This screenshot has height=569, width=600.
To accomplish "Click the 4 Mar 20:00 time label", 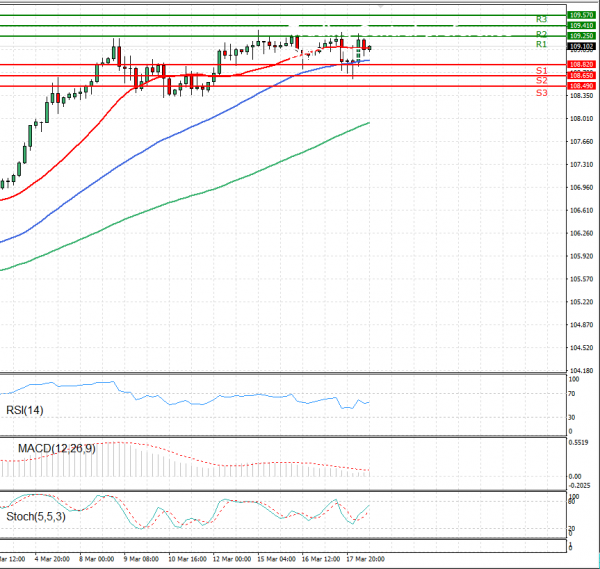I will click(52, 559).
